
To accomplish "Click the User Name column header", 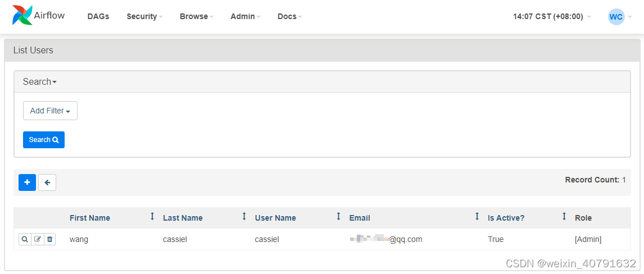I will coord(275,218).
